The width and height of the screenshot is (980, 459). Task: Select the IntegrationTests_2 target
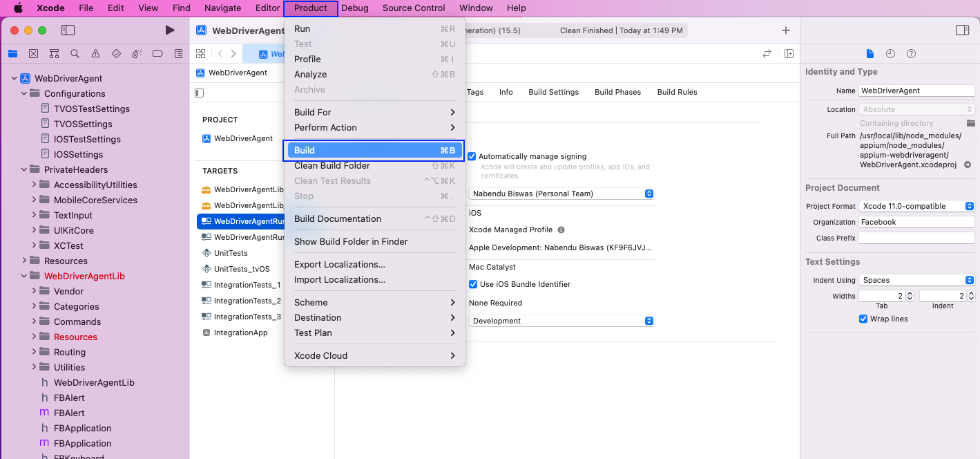(x=242, y=301)
